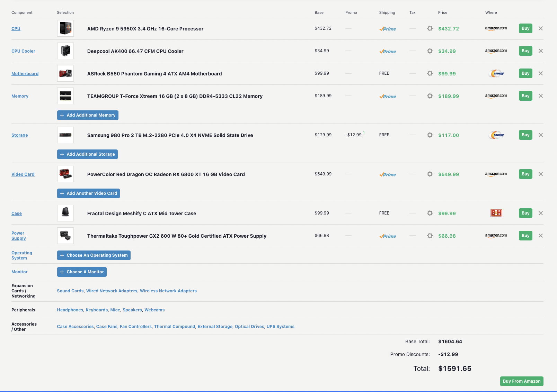This screenshot has height=392, width=557.
Task: Remove the ASRock B550 motherboard
Action: 541,73
